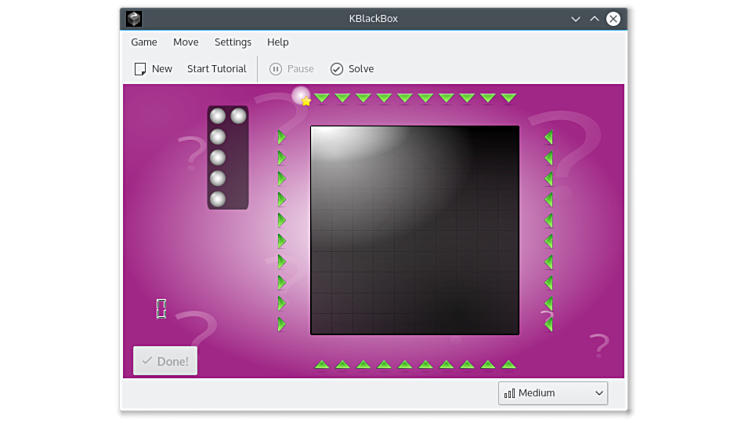Click the top green arrow on left side
Screen dimensions: 752x423
point(282,137)
